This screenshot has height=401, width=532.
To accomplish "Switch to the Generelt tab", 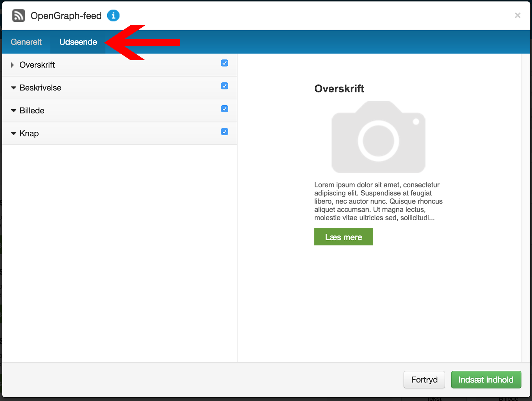I will pyautogui.click(x=26, y=42).
